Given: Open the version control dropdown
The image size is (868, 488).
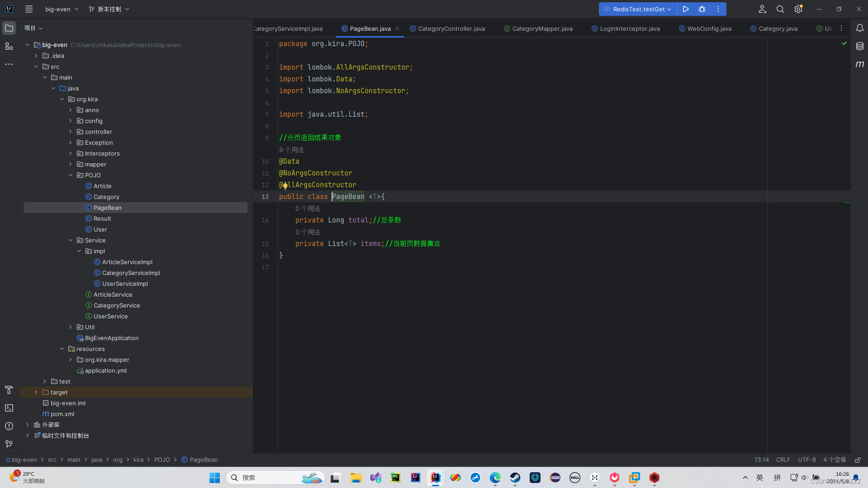Looking at the screenshot, I should (x=109, y=9).
